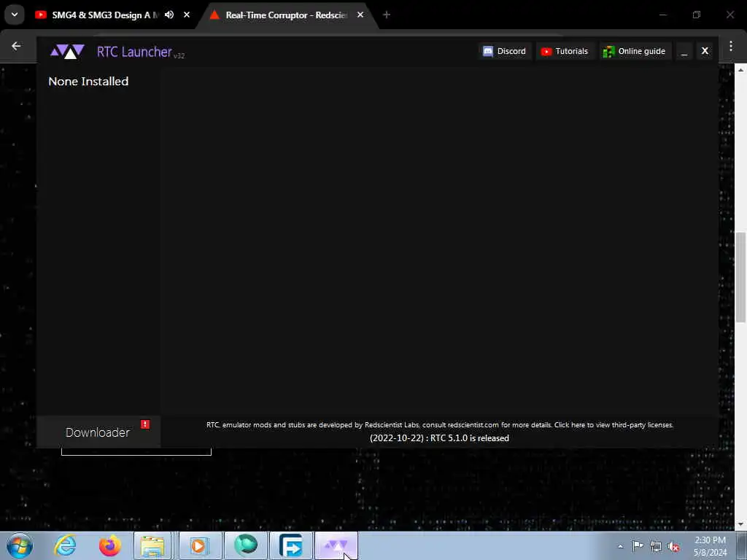Go back in the browser

tap(16, 46)
